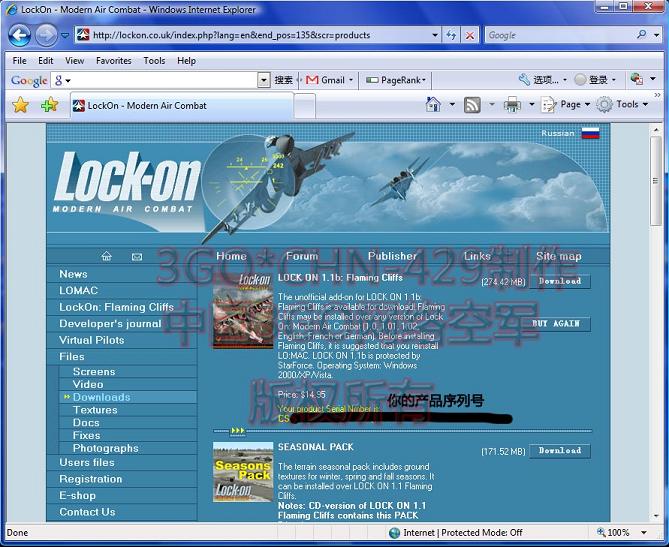Open the Tools menu
Screen dimensions: 669x547
154,61
